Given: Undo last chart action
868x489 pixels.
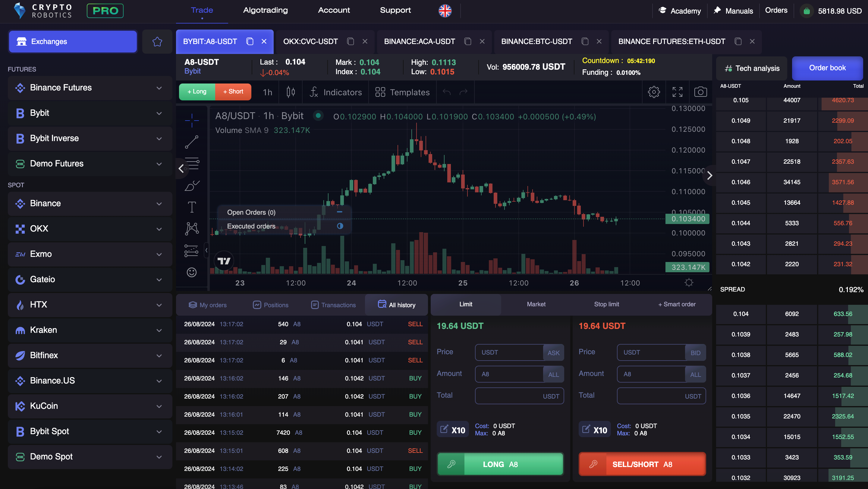Looking at the screenshot, I should pos(446,92).
